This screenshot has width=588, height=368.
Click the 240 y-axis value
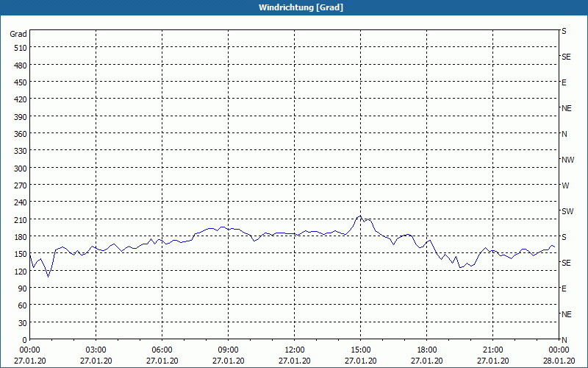(x=21, y=202)
